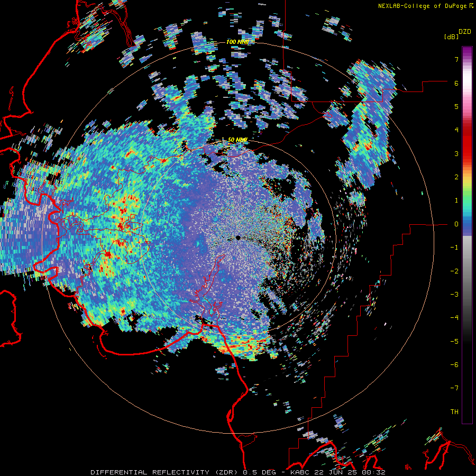Click the scale value 4 label
The height and width of the screenshot is (476, 476).
[456, 130]
